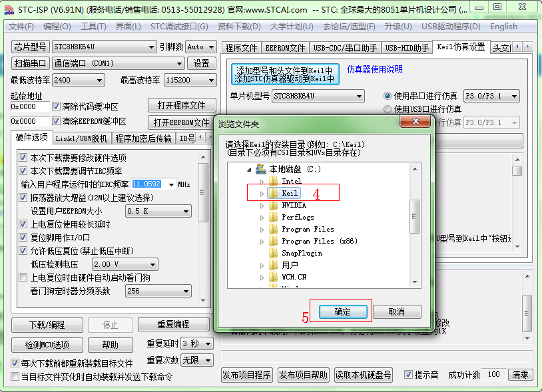Open the 仿真器使用说明 link
The image size is (542, 392).
pos(375,69)
